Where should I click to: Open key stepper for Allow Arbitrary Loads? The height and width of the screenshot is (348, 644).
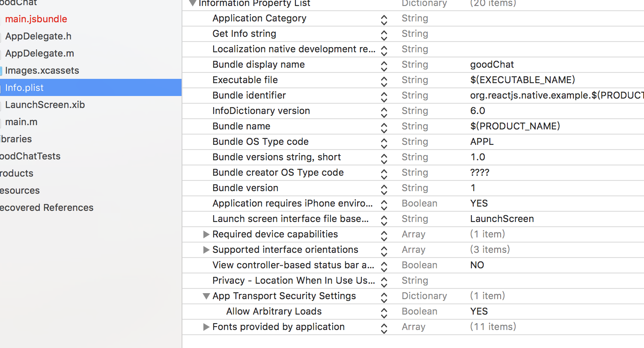[384, 312]
